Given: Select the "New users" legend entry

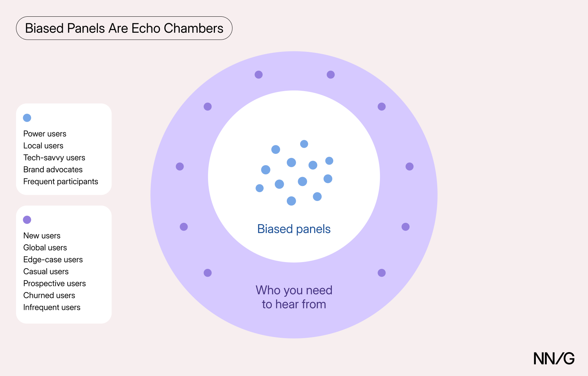Looking at the screenshot, I should click(x=42, y=236).
